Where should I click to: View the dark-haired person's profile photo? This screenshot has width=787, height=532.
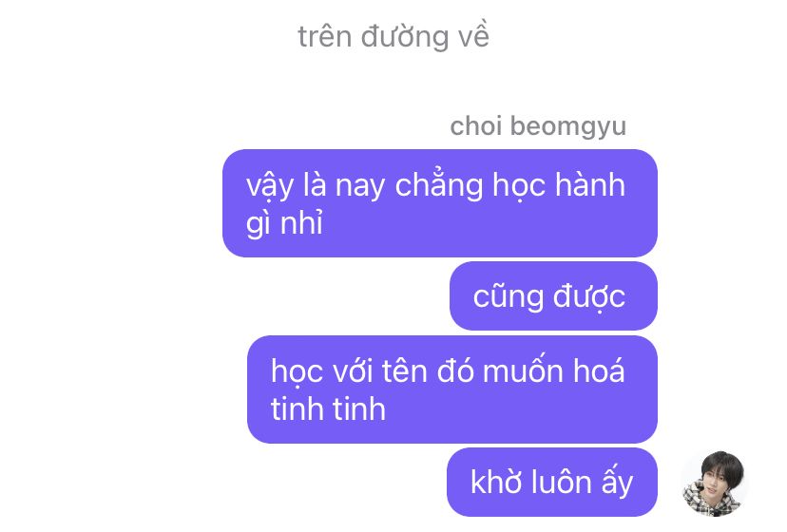714,483
